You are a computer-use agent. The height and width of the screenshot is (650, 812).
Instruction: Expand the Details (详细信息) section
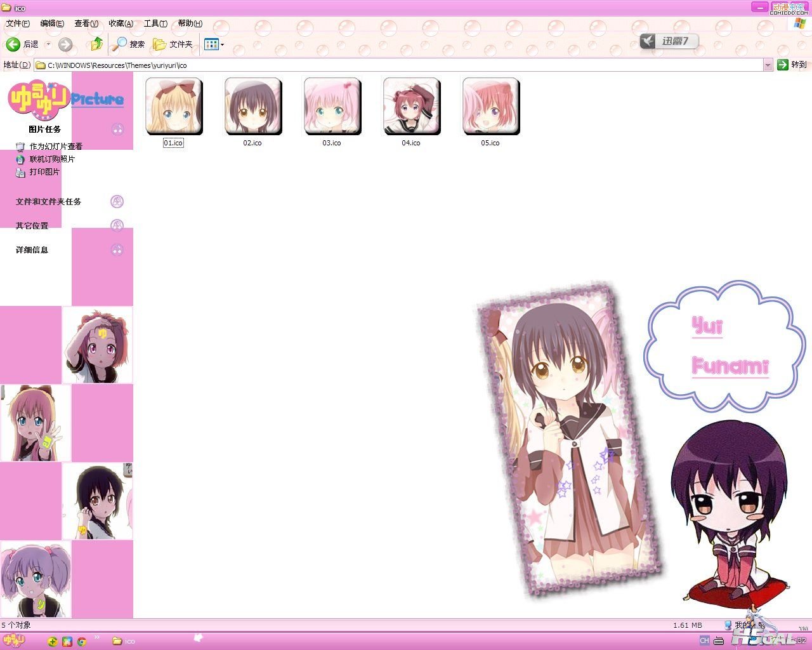pos(117,250)
